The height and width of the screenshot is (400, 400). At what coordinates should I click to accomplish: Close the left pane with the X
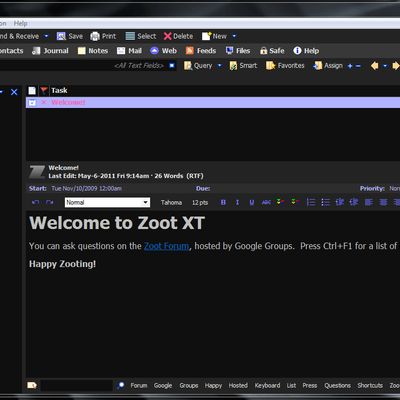14,92
